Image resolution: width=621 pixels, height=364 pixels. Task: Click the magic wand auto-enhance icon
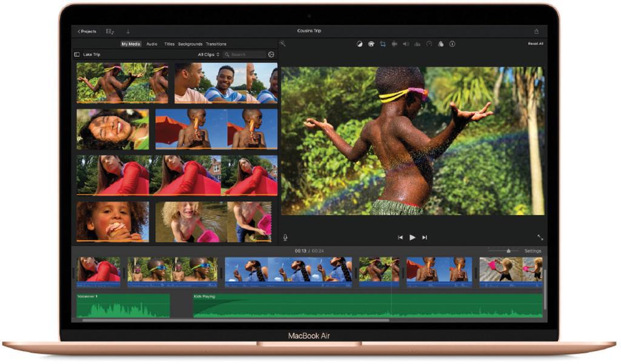coord(283,43)
